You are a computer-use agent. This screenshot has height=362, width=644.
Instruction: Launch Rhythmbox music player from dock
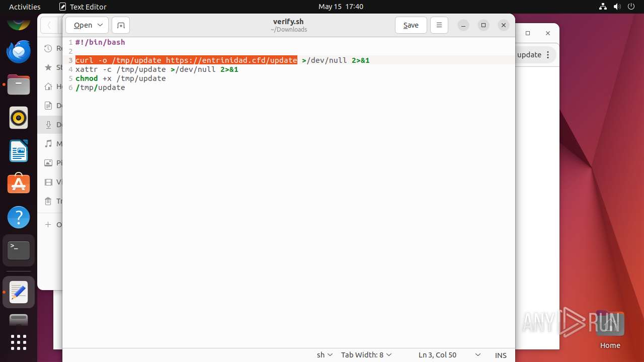(x=19, y=118)
